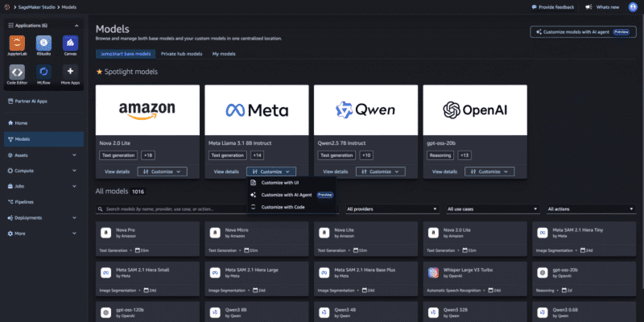The image size is (644, 322).
Task: Open Customize dropdown for Qwen2.5 7B Instruct
Action: point(380,171)
